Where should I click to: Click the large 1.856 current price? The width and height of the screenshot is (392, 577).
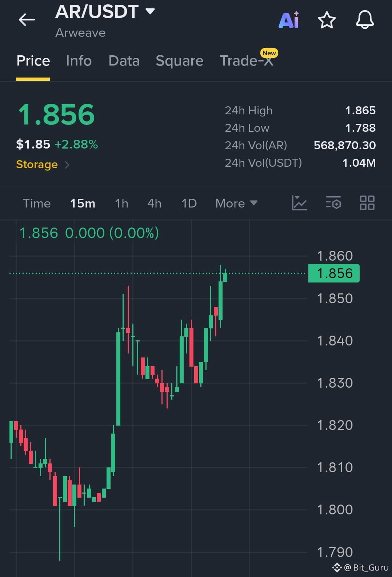(x=56, y=115)
